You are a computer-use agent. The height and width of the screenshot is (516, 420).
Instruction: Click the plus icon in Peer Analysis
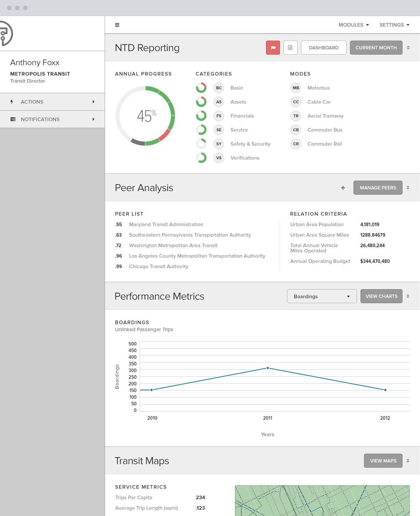pyautogui.click(x=343, y=188)
